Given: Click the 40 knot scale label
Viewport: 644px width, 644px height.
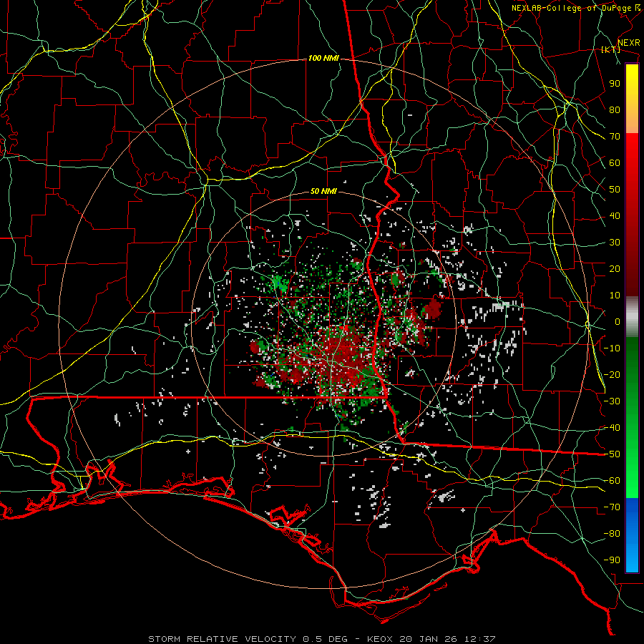Looking at the screenshot, I should pyautogui.click(x=615, y=216).
